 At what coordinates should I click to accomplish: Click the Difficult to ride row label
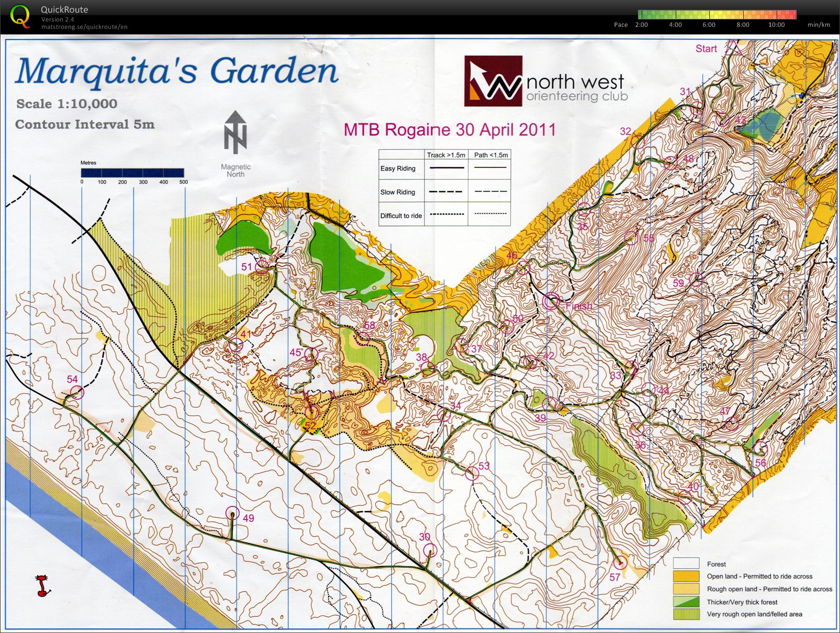[x=401, y=216]
